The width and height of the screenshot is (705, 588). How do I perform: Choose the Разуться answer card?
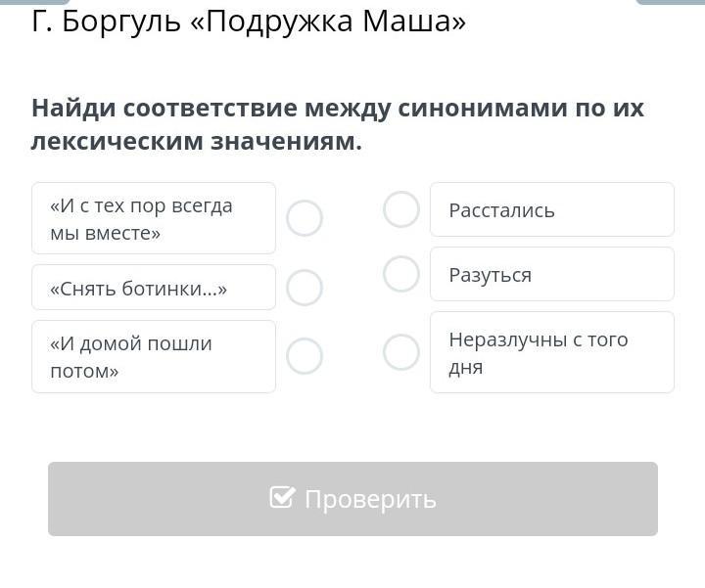tap(551, 274)
